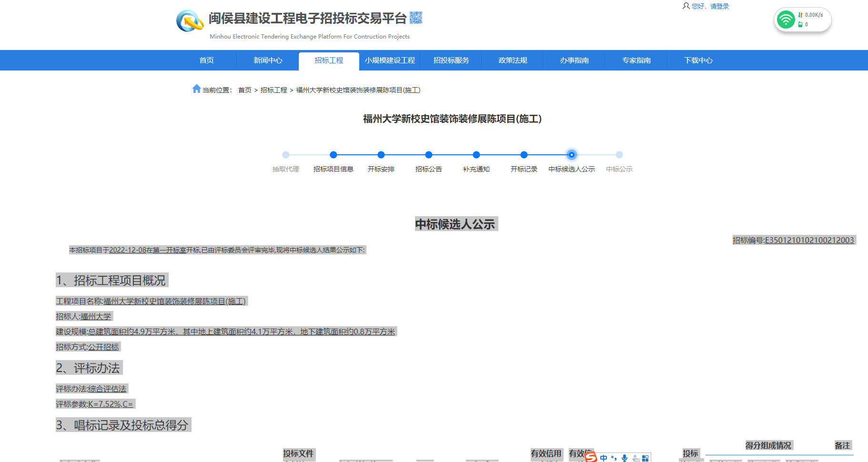This screenshot has width=868, height=462.
Task: Click the green WiFi speed widget icon
Action: click(x=786, y=20)
